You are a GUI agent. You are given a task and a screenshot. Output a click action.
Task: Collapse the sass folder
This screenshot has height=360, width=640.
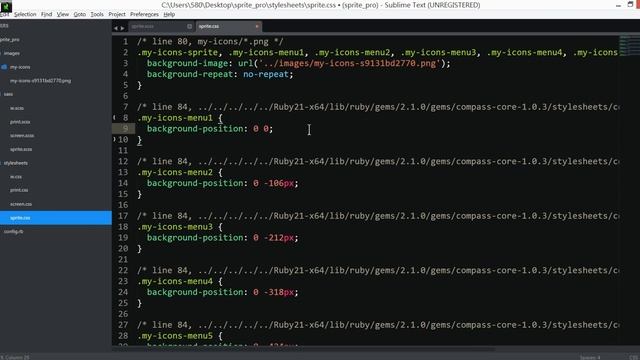click(x=8, y=94)
